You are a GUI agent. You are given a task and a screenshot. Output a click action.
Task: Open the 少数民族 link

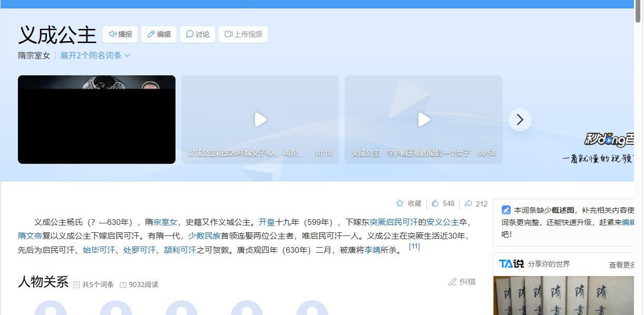[x=204, y=235]
